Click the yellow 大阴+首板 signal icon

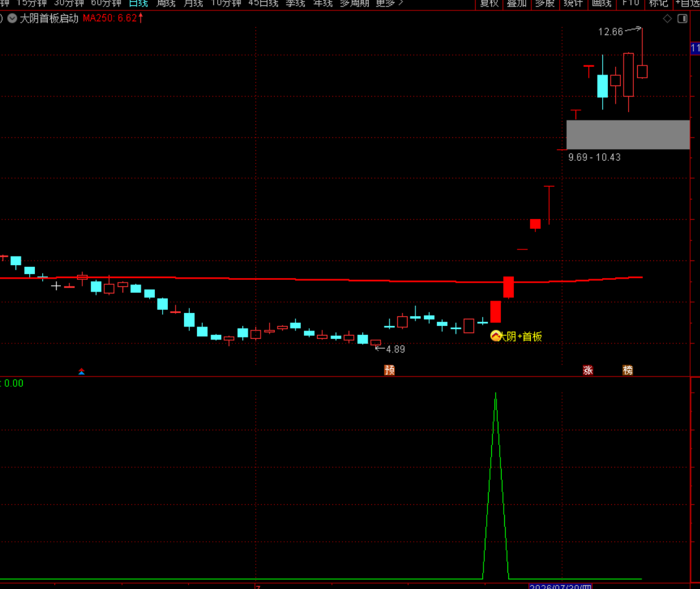coord(496,336)
